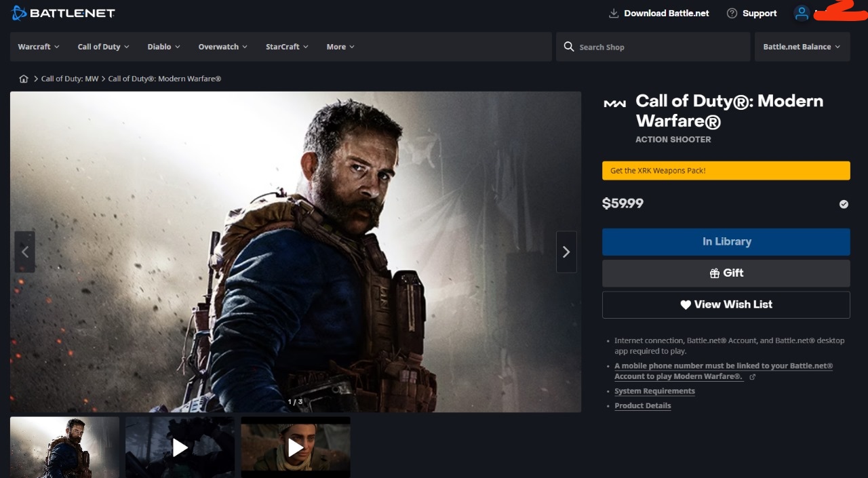The image size is (868, 478).
Task: Open the Support link text
Action: (x=759, y=13)
